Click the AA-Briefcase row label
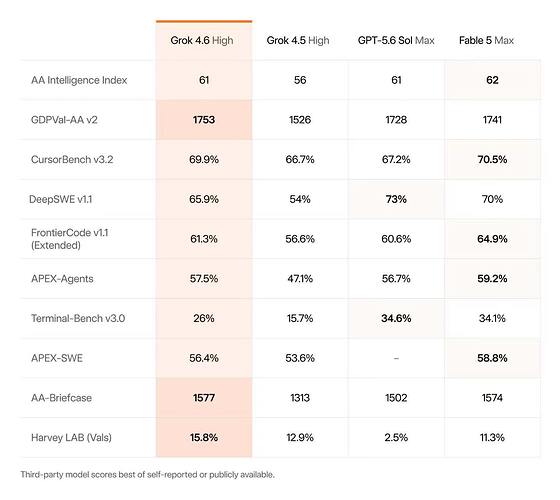The height and width of the screenshot is (500, 560). 61,398
